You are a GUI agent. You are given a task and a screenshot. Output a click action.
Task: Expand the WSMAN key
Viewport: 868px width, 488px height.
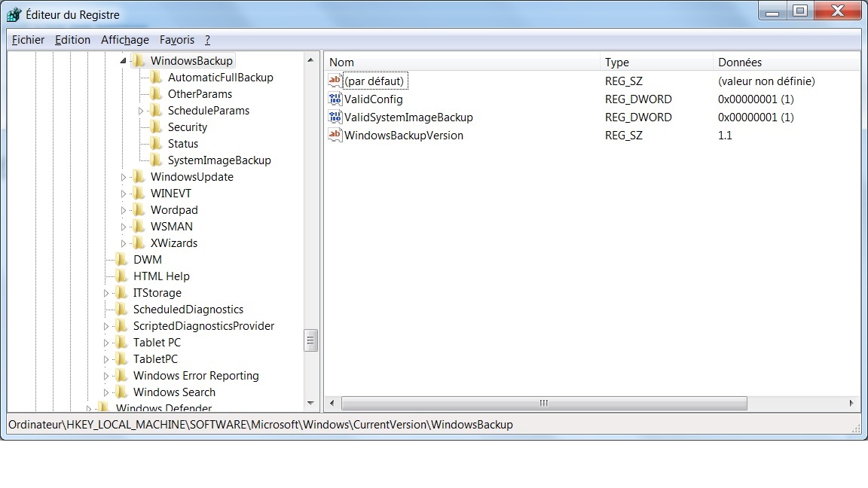click(123, 227)
